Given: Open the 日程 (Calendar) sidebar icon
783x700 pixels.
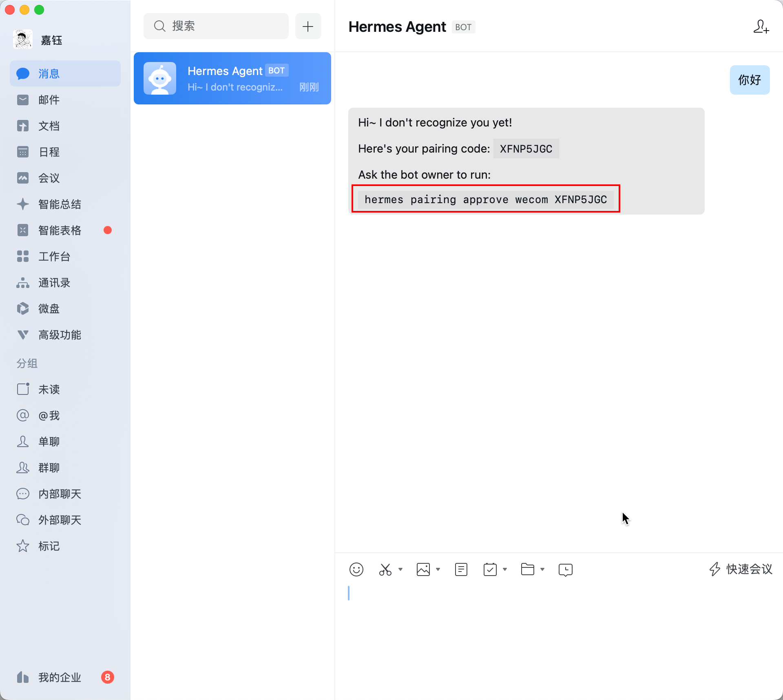Looking at the screenshot, I should [23, 152].
